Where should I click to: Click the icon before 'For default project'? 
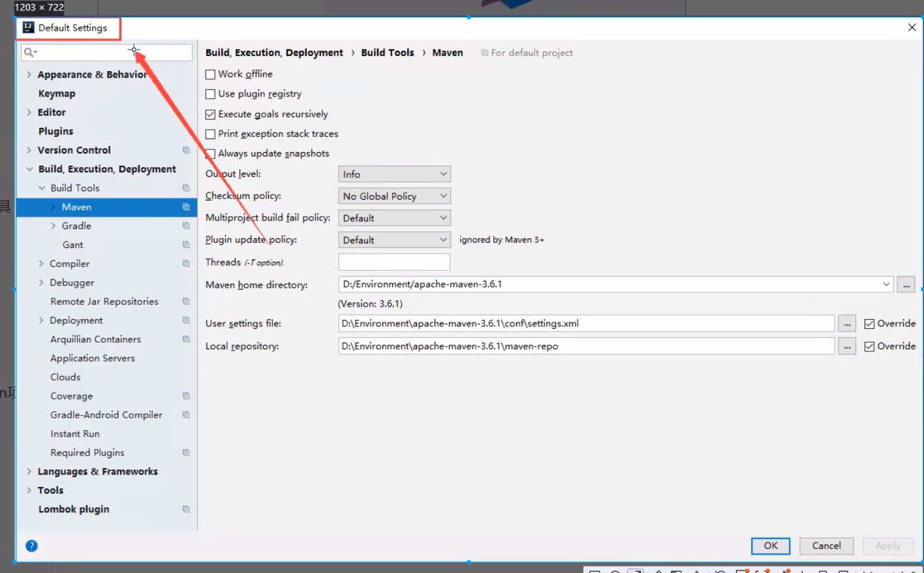click(x=485, y=53)
